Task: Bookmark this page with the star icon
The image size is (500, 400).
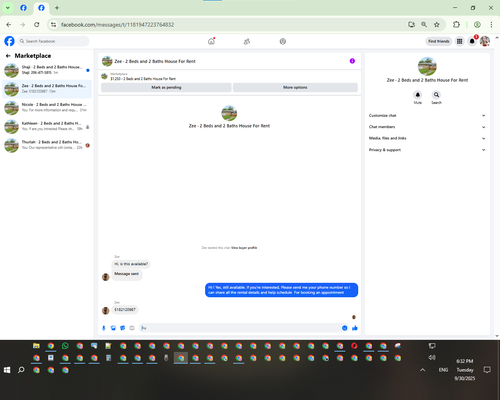Action: [x=437, y=24]
